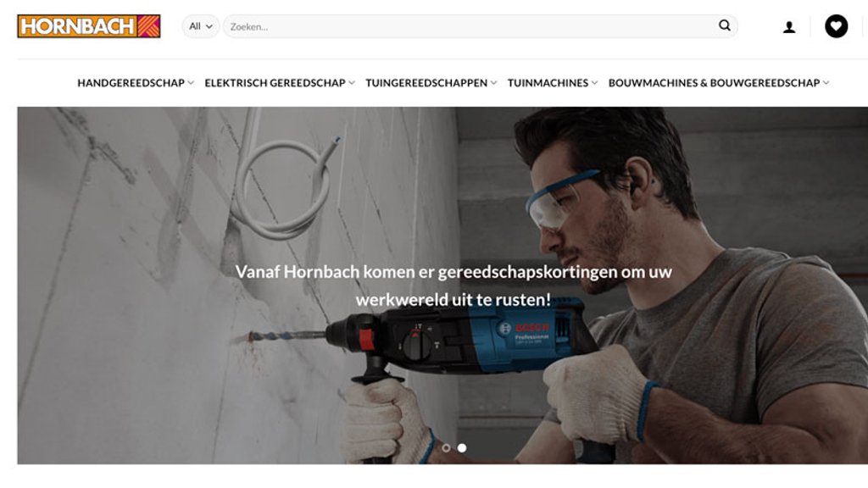Click into the Zoeken search field
Image resolution: width=868 pixels, height=488 pixels.
470,26
